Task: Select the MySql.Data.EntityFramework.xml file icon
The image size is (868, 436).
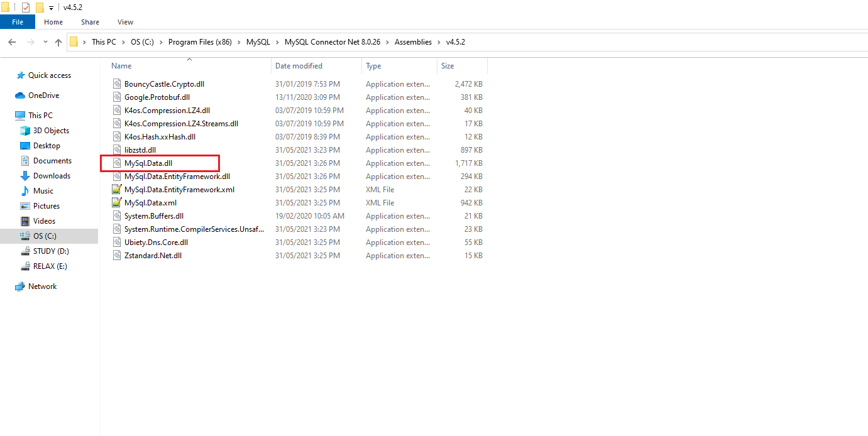Action: pos(116,190)
